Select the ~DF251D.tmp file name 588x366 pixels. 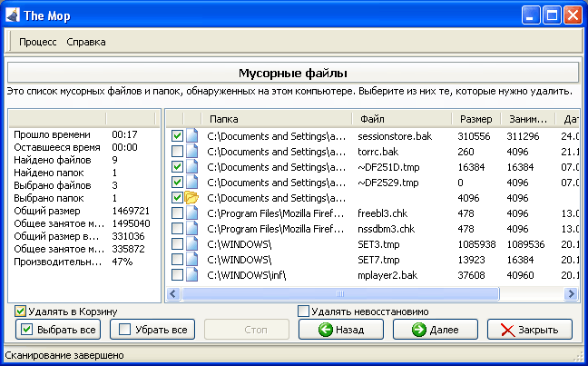tap(388, 167)
